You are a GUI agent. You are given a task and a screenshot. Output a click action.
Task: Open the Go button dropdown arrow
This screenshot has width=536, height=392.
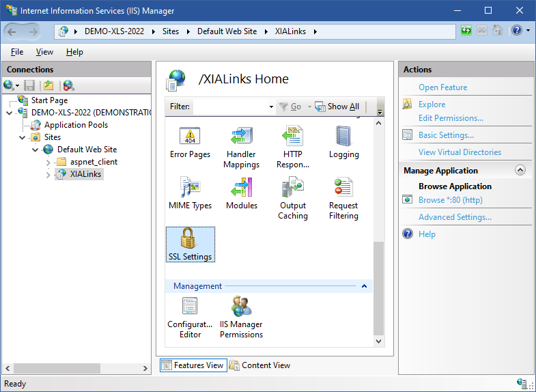[309, 107]
